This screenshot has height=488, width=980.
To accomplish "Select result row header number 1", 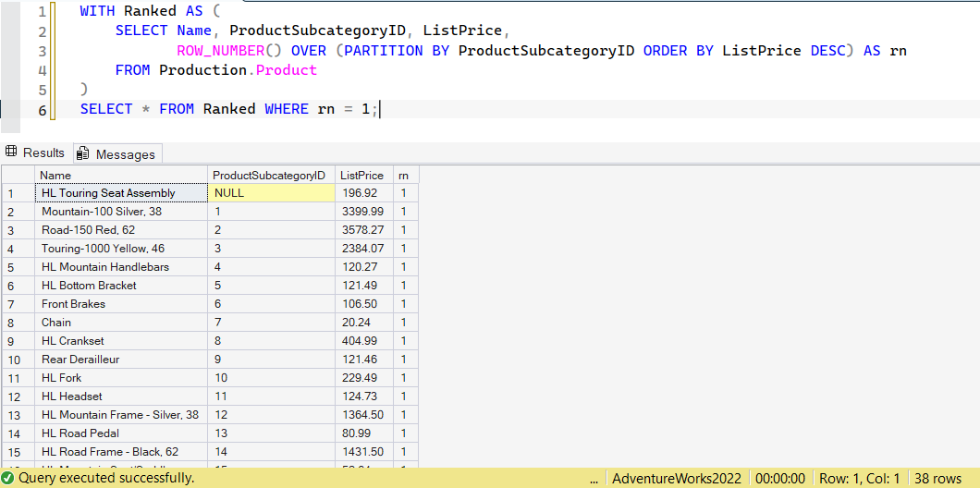I will 18,193.
